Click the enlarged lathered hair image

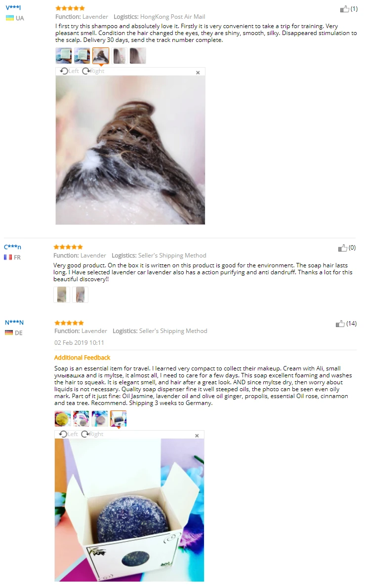[130, 150]
